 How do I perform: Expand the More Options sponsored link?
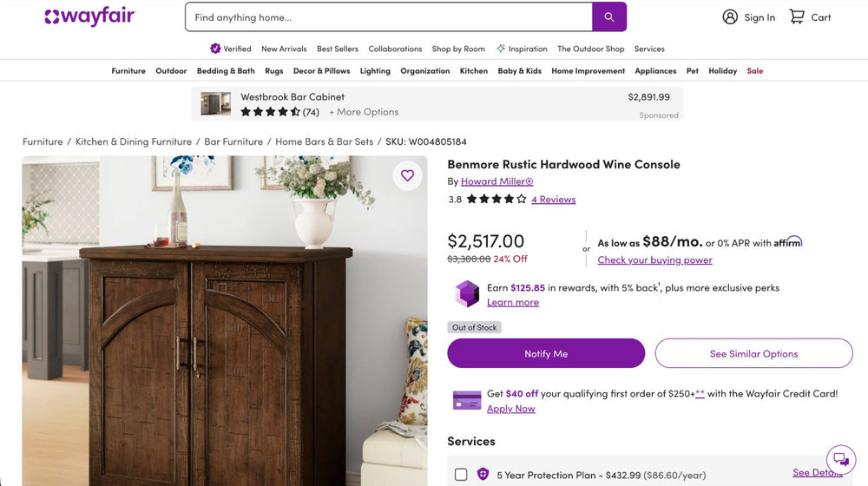[364, 112]
